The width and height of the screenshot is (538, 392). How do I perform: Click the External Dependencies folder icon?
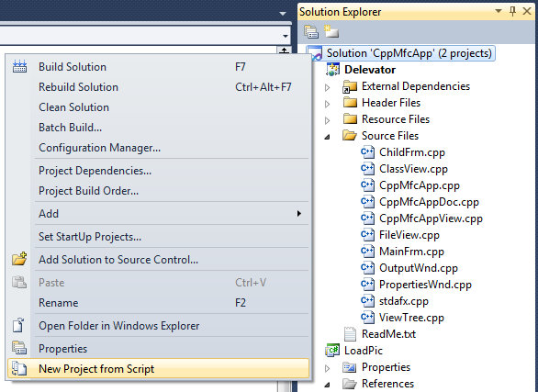(350, 87)
